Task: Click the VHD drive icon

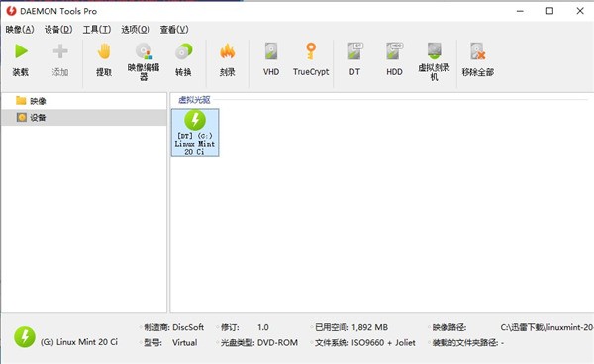Action: 271,51
